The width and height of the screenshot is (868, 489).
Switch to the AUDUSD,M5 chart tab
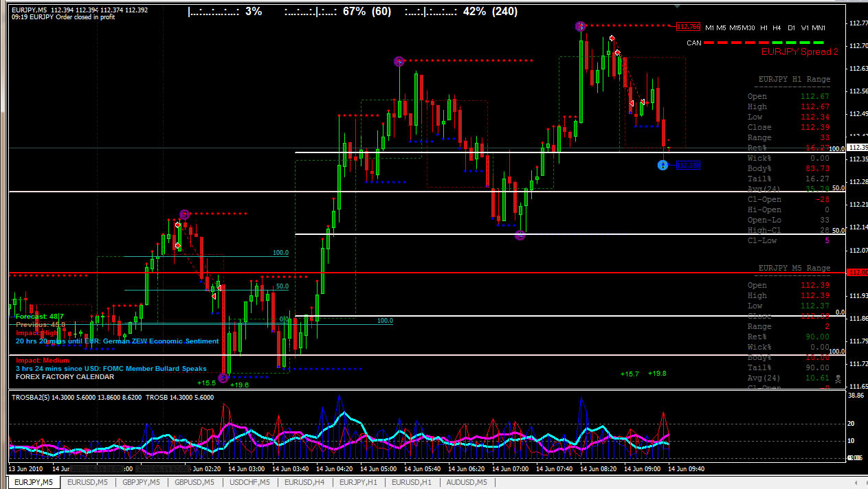[466, 482]
